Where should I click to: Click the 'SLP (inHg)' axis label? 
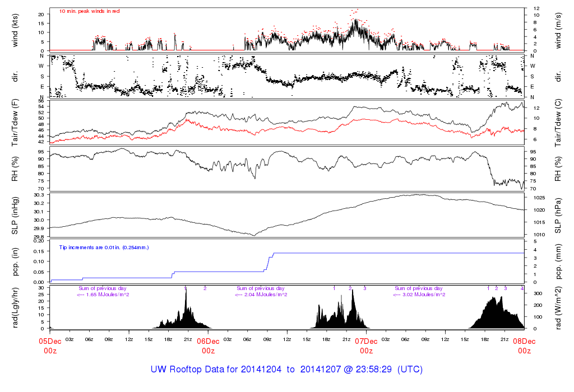(x=15, y=216)
